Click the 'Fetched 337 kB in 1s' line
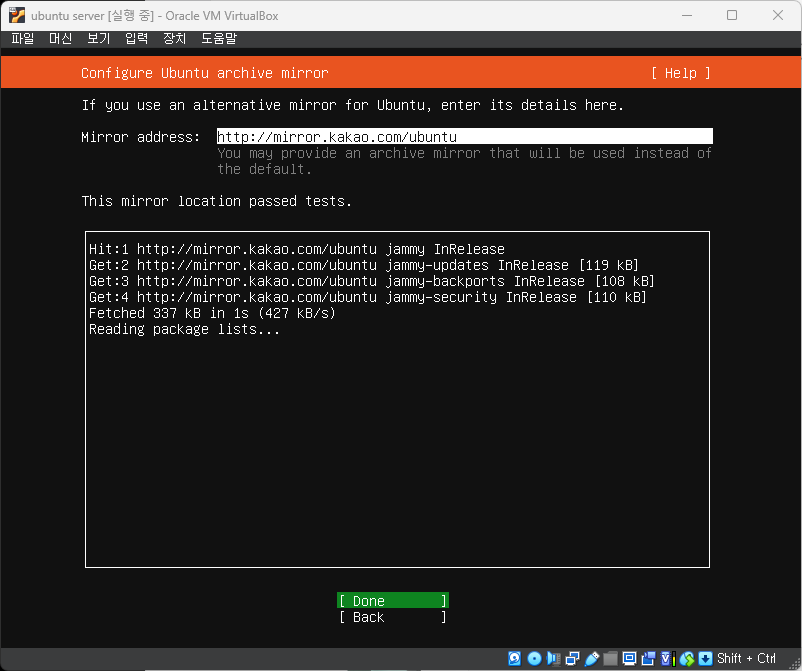 (x=212, y=313)
